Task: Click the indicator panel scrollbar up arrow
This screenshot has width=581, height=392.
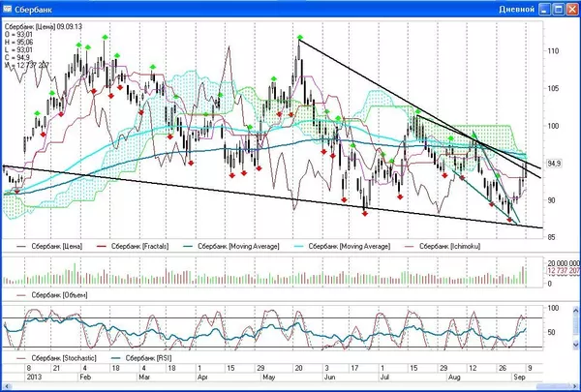Action: 575,311
